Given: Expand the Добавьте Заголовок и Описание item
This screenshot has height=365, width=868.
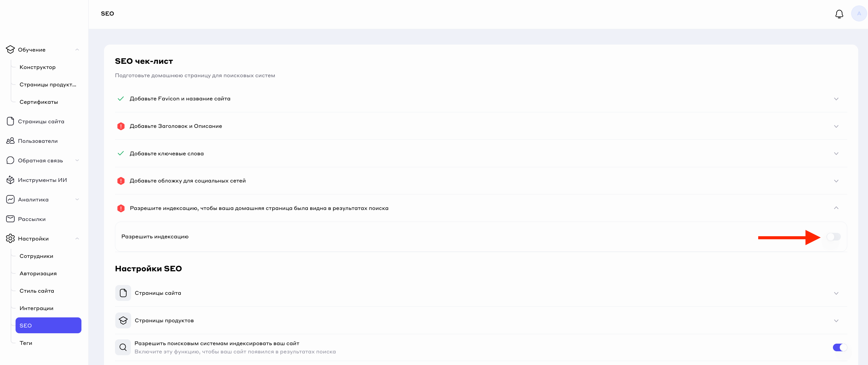Looking at the screenshot, I should pos(836,126).
